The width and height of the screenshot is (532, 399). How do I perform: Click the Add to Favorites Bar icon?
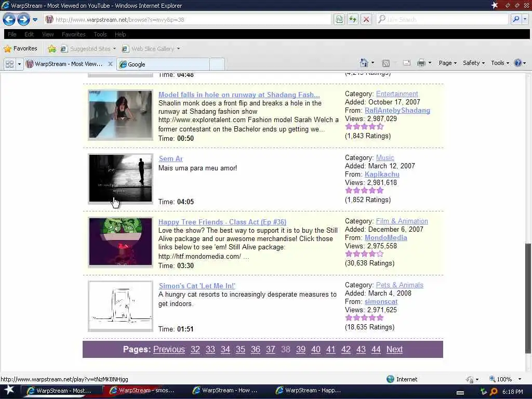(x=52, y=49)
